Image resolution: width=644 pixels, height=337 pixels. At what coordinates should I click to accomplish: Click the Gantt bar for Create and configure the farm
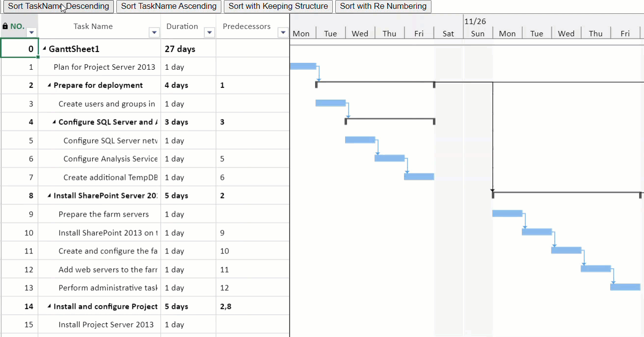pyautogui.click(x=566, y=251)
